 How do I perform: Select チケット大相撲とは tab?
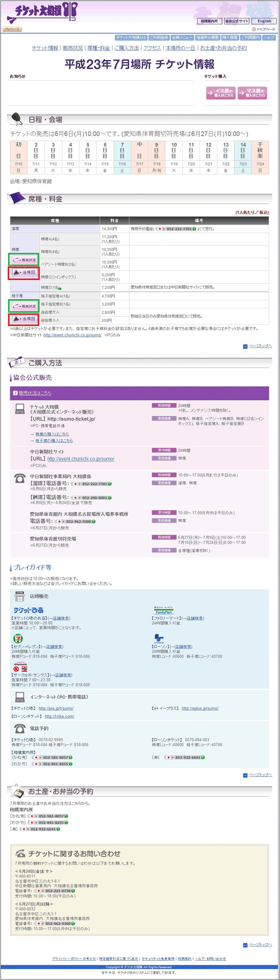[131, 38]
